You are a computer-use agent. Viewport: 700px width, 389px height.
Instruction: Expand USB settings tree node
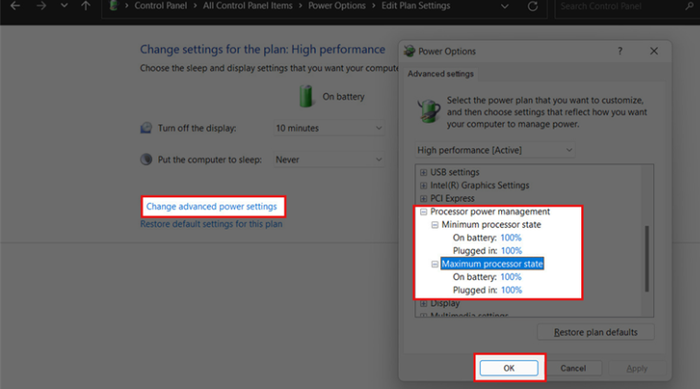click(423, 172)
